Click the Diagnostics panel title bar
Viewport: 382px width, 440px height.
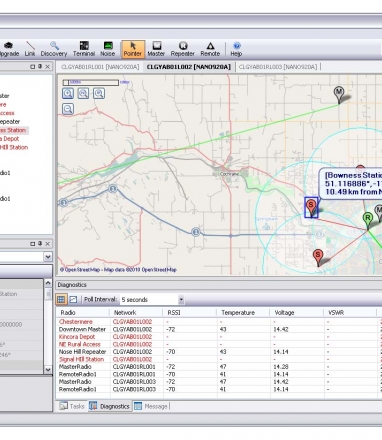[219, 285]
